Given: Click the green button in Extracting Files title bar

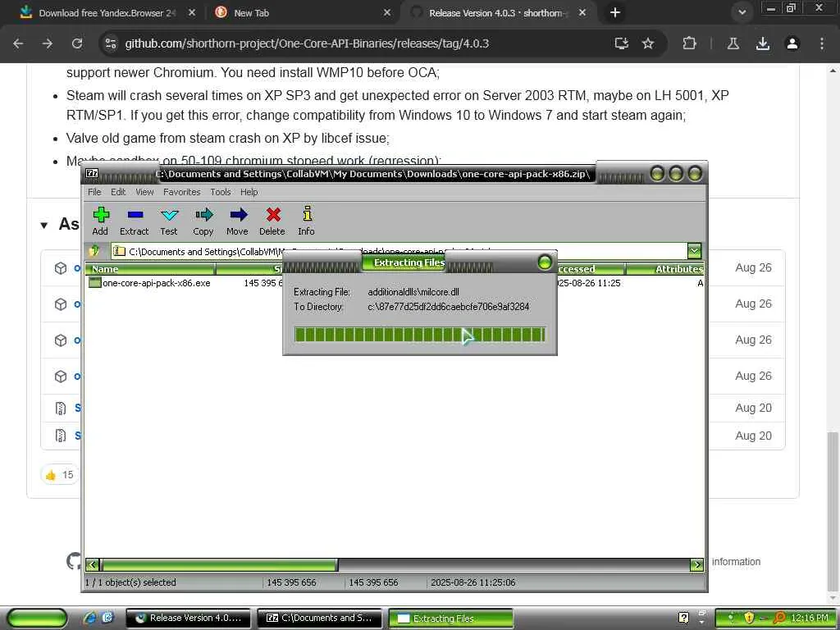Looking at the screenshot, I should coord(545,262).
